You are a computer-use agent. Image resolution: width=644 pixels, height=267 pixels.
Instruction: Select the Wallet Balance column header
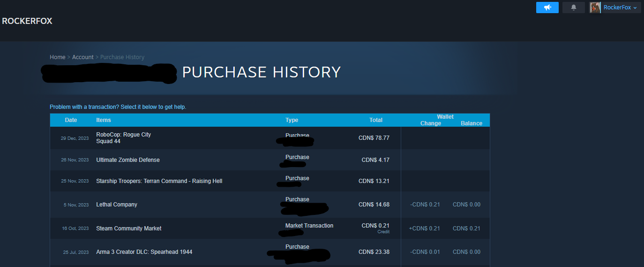click(472, 123)
